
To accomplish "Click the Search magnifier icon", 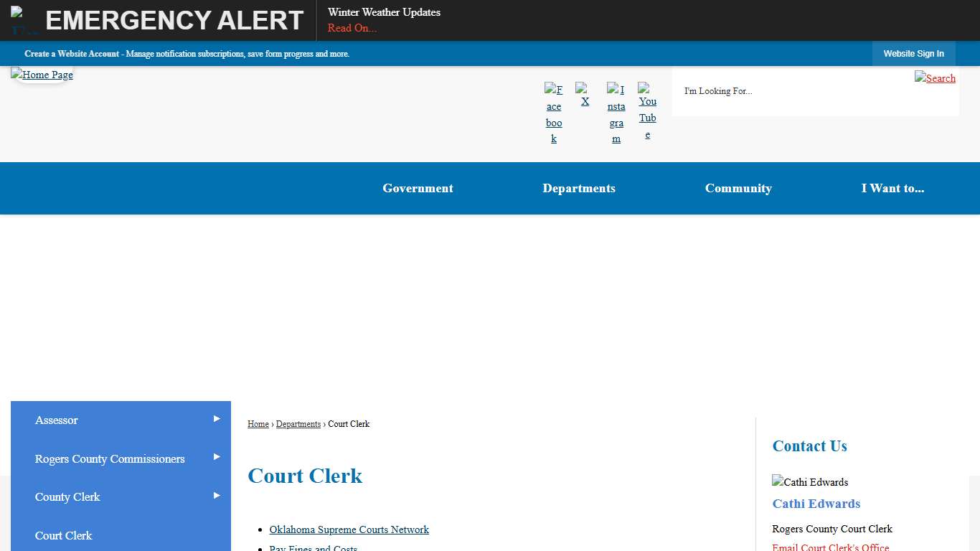I will (936, 78).
